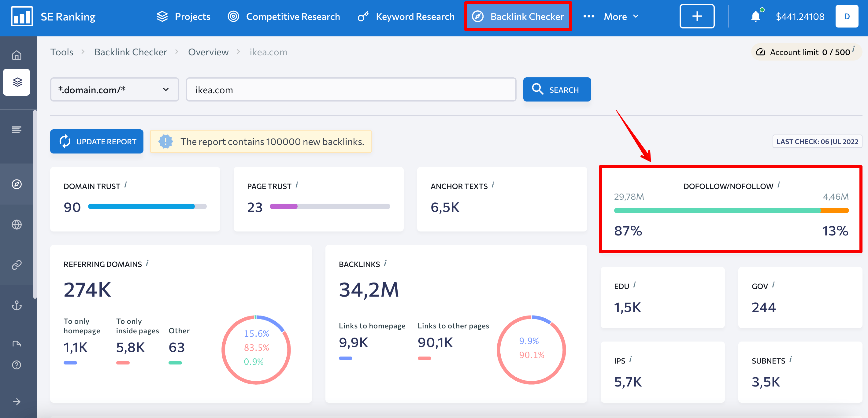Click the GOV value 244

point(763,307)
